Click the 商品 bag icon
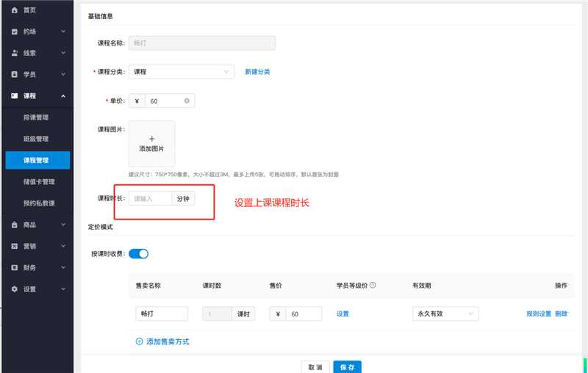 coord(14,225)
